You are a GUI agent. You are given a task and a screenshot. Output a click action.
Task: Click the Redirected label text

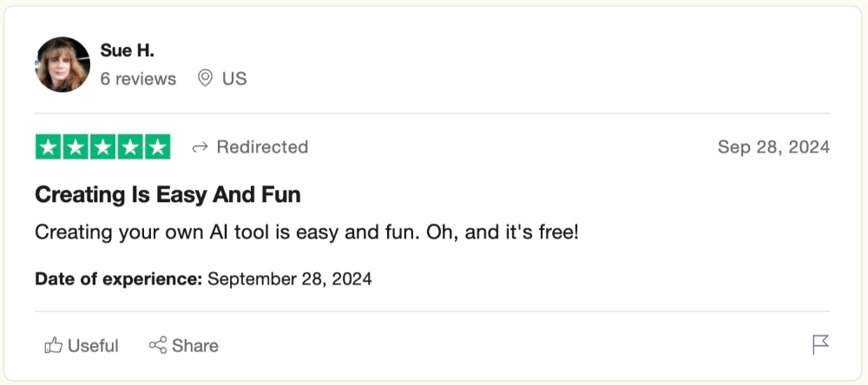(262, 147)
